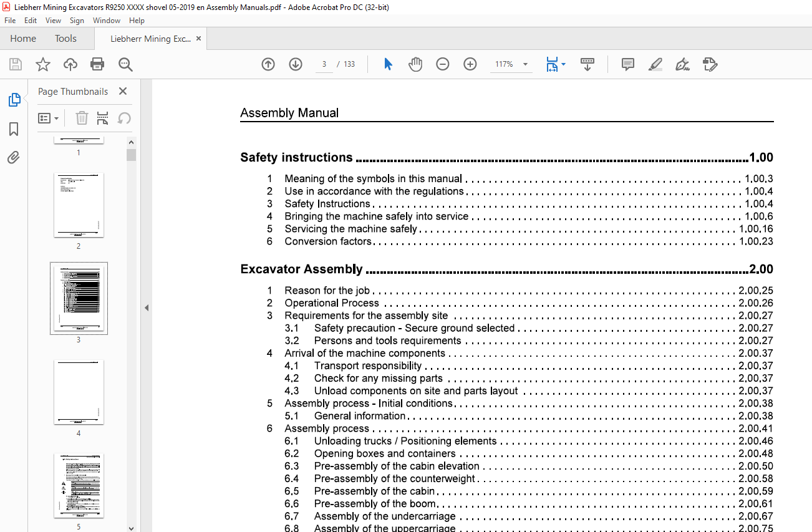
Task: Click the scrolling mode download-style icon
Action: click(x=587, y=64)
